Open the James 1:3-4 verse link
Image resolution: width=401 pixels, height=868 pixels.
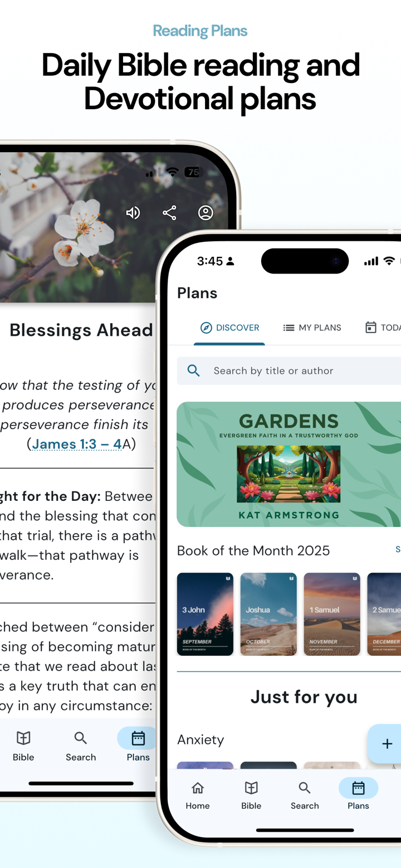[x=75, y=443]
